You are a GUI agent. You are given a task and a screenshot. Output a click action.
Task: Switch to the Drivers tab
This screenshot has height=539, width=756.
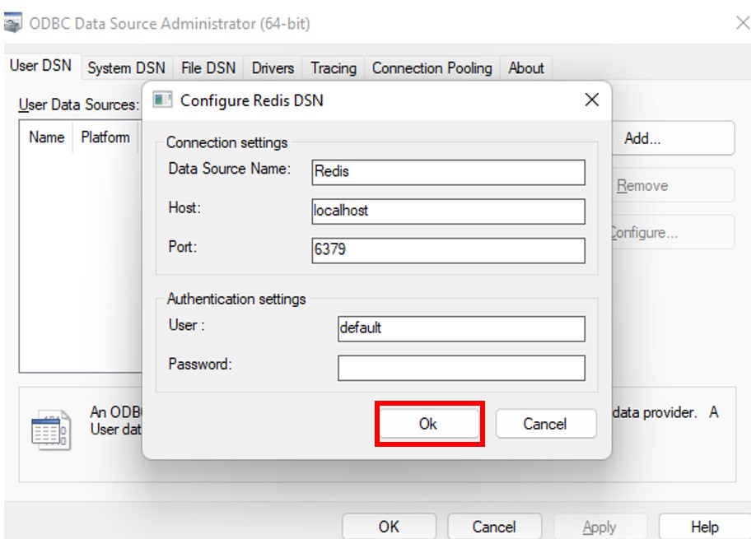273,68
